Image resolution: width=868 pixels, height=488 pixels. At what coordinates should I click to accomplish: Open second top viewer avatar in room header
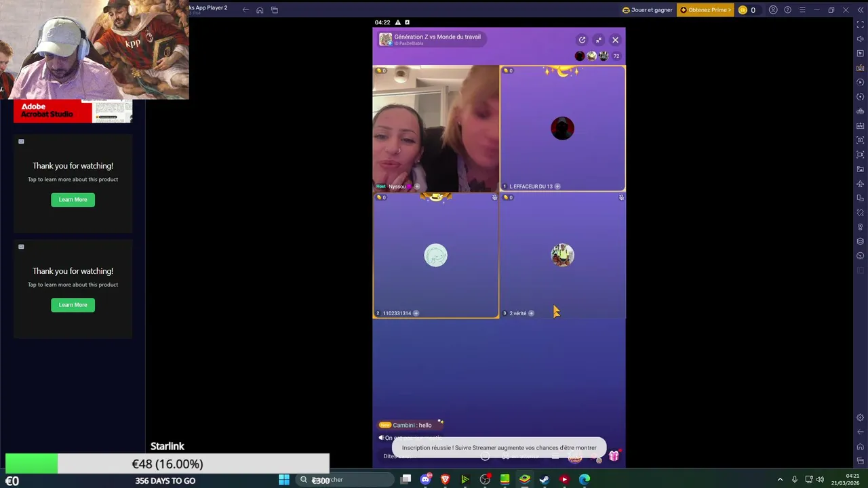(x=592, y=56)
